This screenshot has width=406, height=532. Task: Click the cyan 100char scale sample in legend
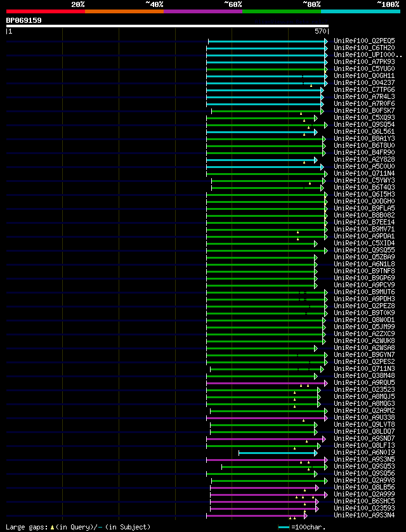pos(284,528)
